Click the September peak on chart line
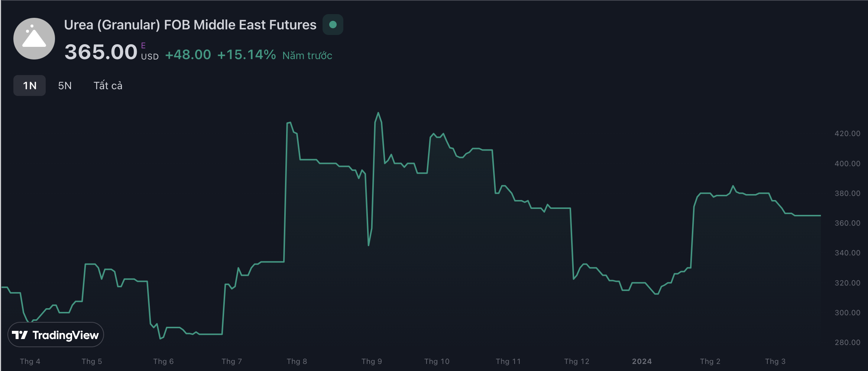 pos(378,113)
